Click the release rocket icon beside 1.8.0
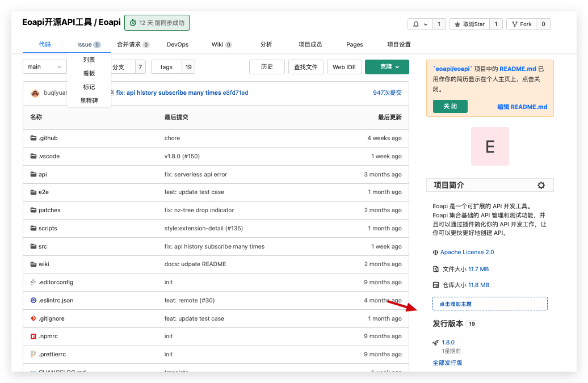 click(x=435, y=343)
